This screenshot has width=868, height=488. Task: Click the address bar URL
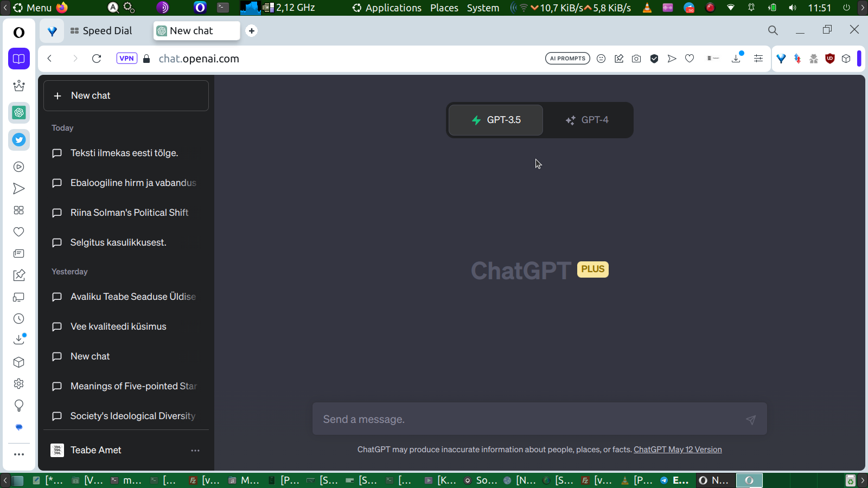coord(199,59)
